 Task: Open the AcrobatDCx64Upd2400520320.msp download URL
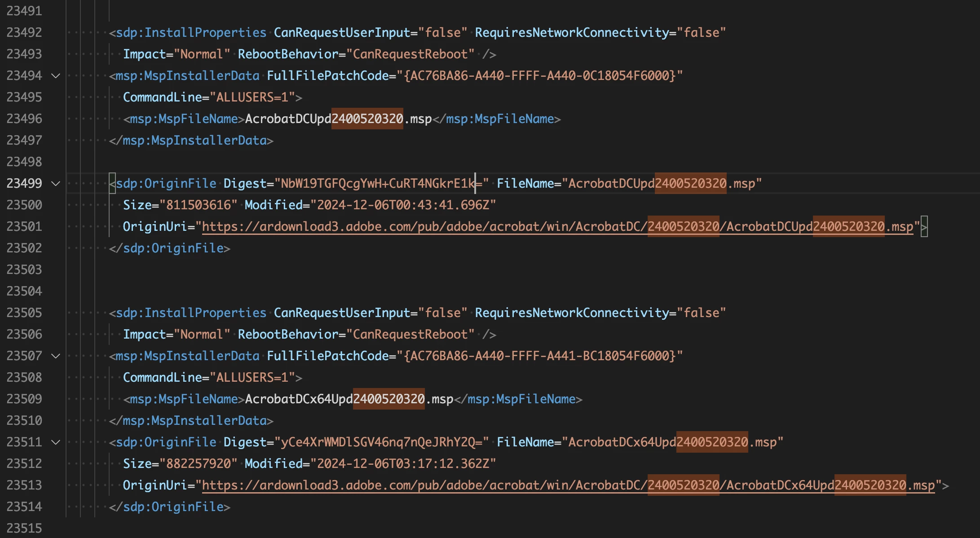tap(568, 485)
